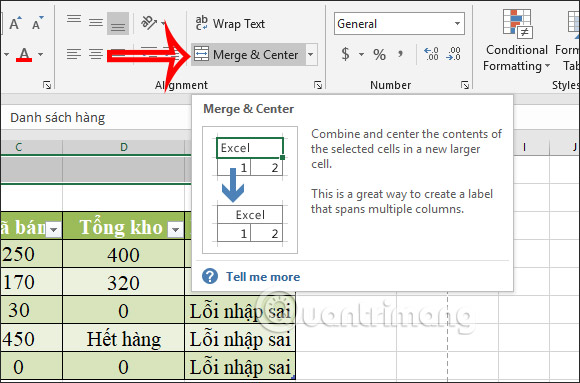Select the Middle Align icon
This screenshot has width=580, height=383.
coord(96,23)
